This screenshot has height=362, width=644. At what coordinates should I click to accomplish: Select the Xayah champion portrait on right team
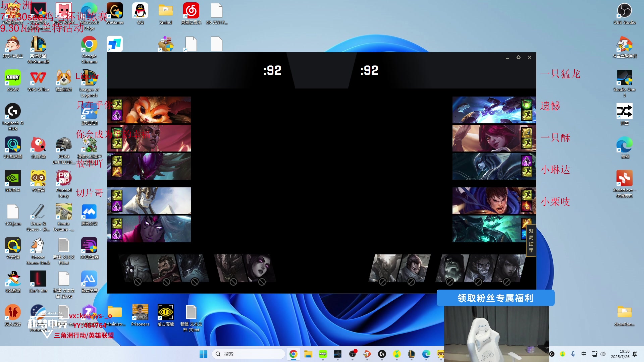pyautogui.click(x=494, y=138)
